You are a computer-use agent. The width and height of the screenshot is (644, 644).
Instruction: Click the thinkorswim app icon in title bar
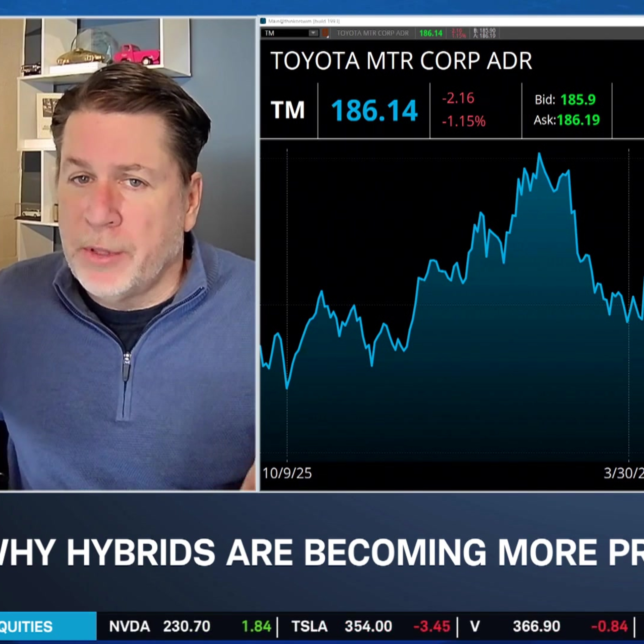[263, 21]
